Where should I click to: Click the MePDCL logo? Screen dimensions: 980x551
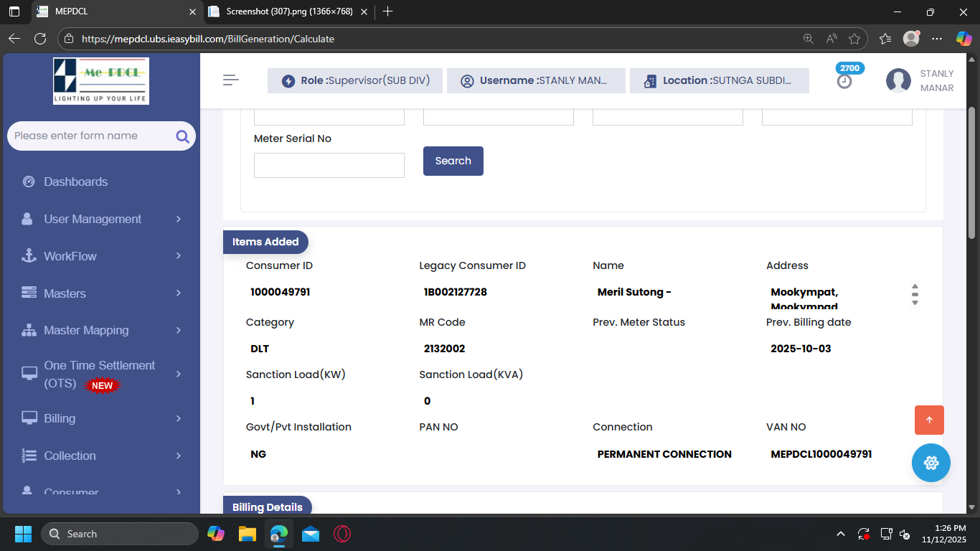coord(101,80)
